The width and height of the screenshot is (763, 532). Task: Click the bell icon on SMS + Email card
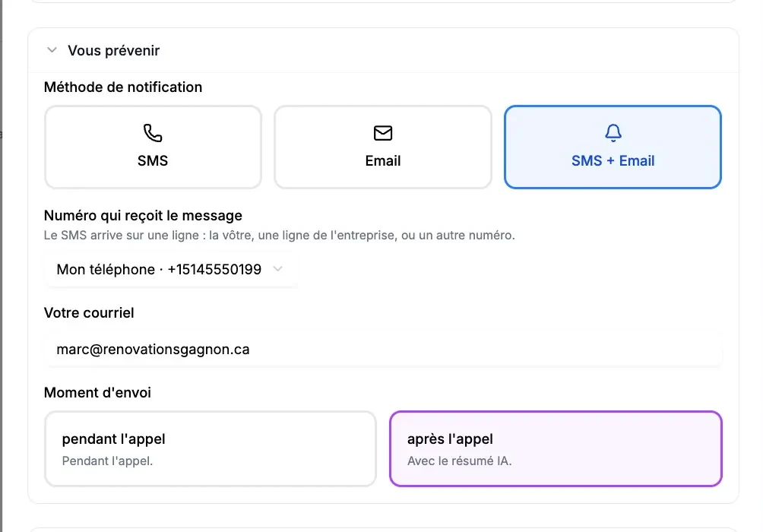[x=613, y=133]
